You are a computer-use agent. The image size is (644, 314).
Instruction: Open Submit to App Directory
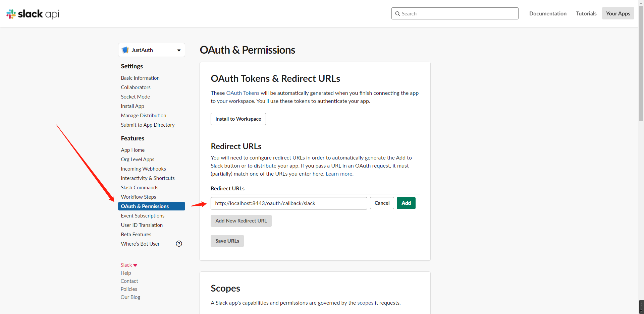click(x=148, y=125)
